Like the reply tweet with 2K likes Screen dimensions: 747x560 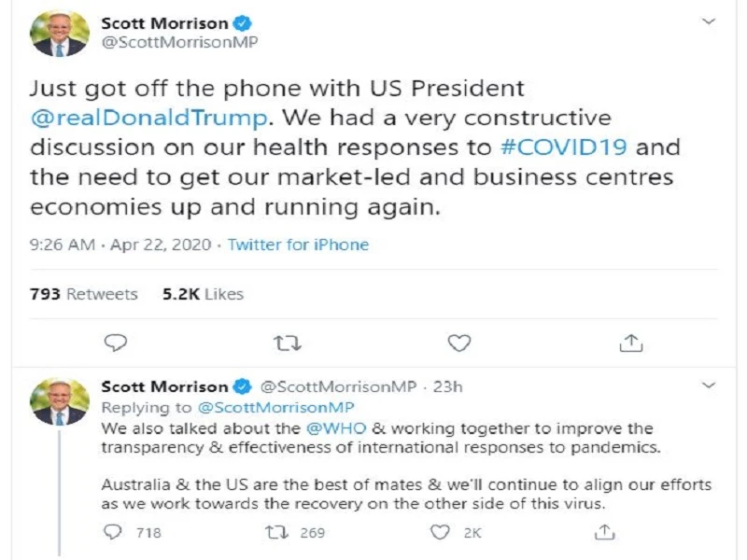pyautogui.click(x=440, y=532)
